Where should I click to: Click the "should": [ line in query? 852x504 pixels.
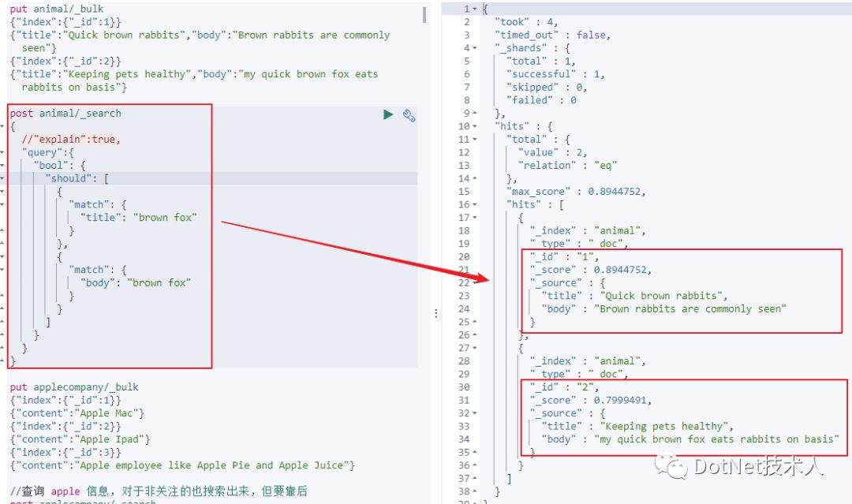77,179
